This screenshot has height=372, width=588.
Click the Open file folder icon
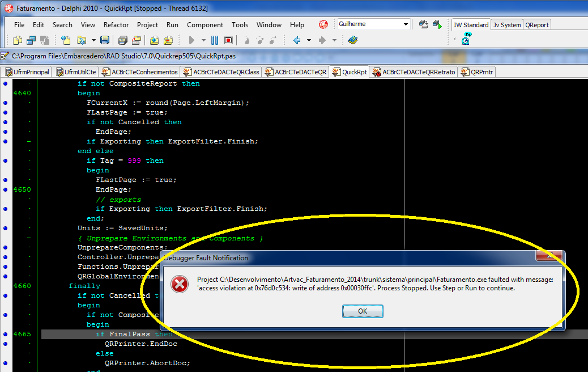82,40
